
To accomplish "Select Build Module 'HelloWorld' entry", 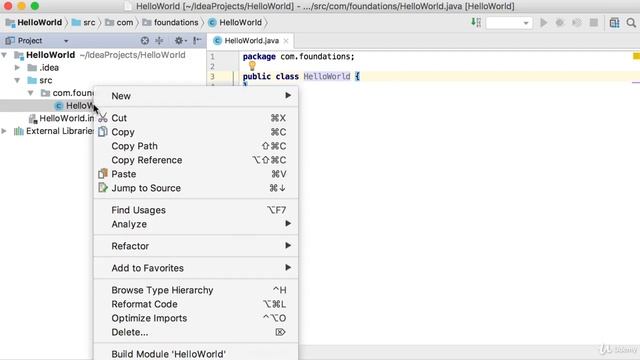I will pyautogui.click(x=196, y=353).
